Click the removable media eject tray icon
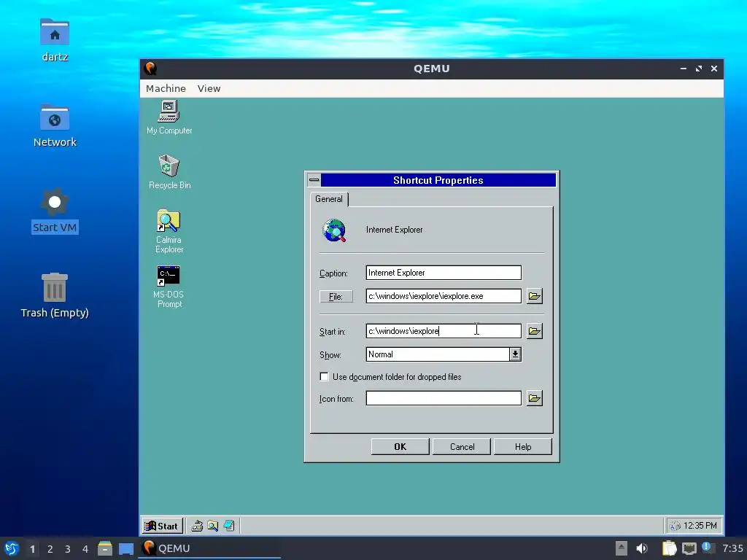Screen dimensions: 747x560 622,548
